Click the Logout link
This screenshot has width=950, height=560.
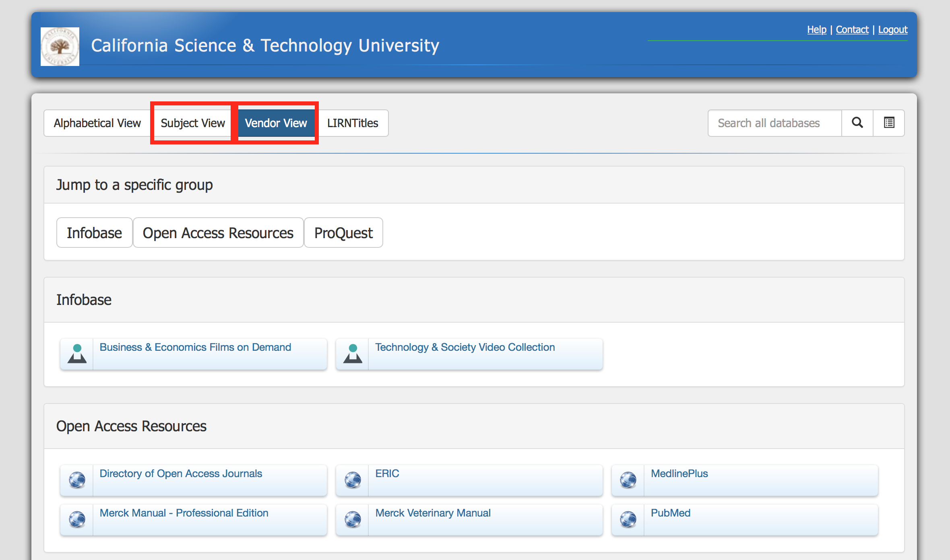coord(893,30)
